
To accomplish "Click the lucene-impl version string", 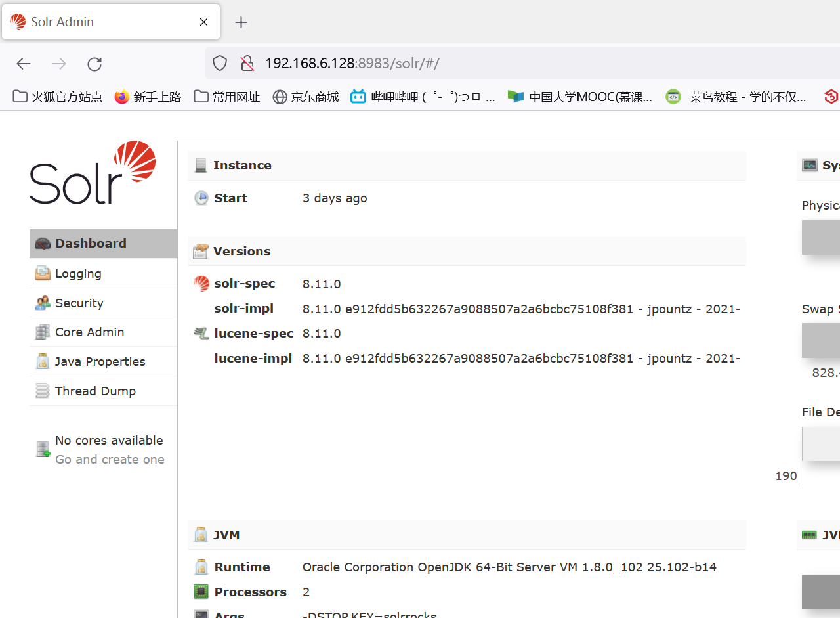I will click(522, 359).
